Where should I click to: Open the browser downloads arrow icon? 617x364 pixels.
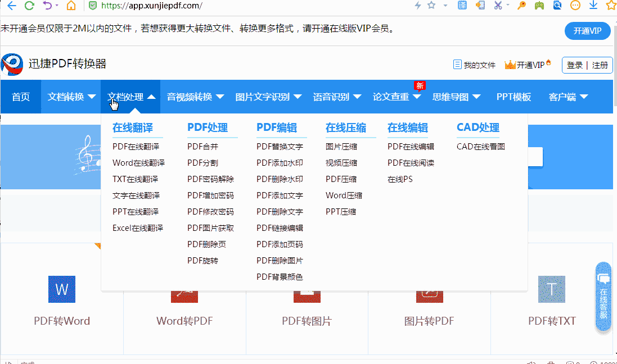point(593,5)
